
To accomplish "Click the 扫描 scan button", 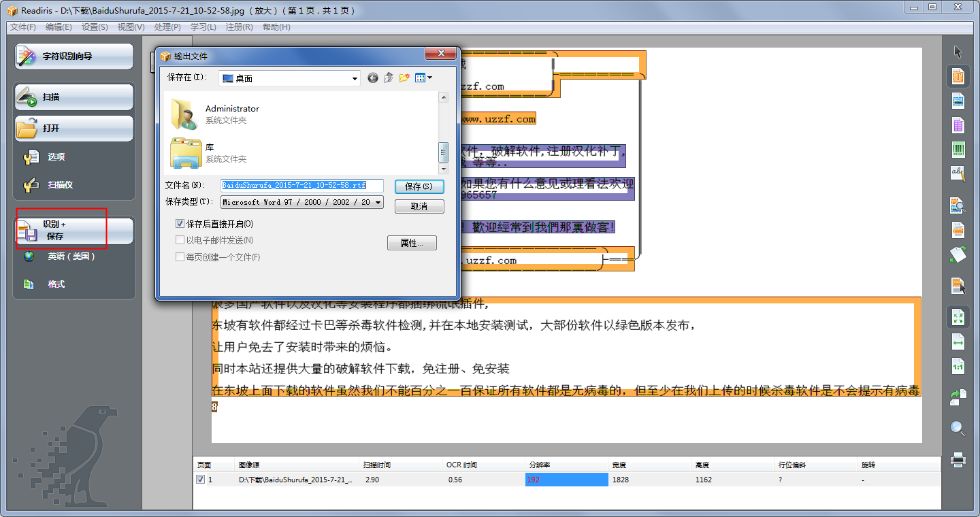I will (x=74, y=97).
